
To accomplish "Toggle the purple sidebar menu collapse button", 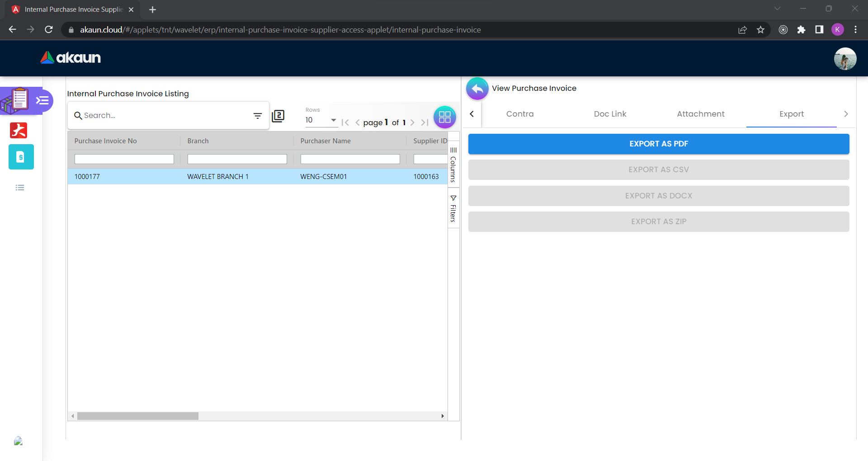I will click(42, 100).
